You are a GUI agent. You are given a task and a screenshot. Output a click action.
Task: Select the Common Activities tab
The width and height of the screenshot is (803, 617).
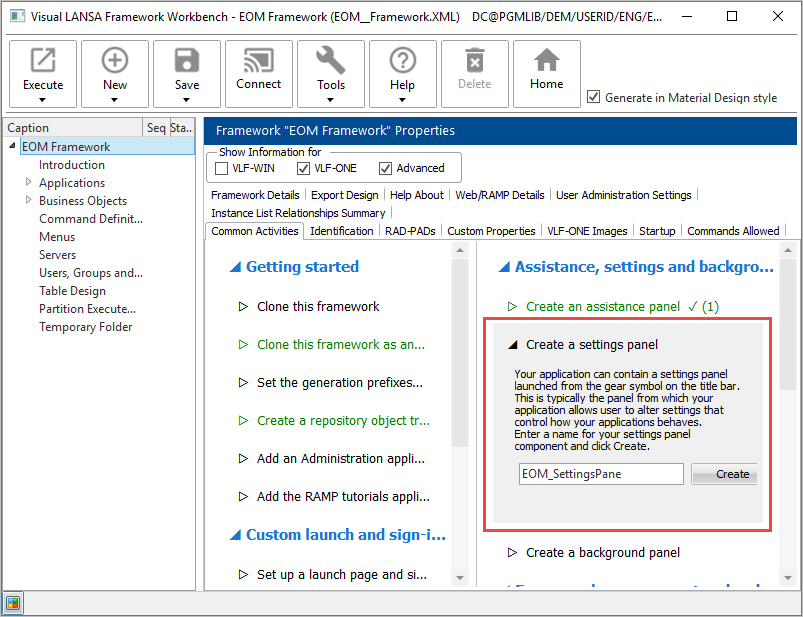coord(255,231)
